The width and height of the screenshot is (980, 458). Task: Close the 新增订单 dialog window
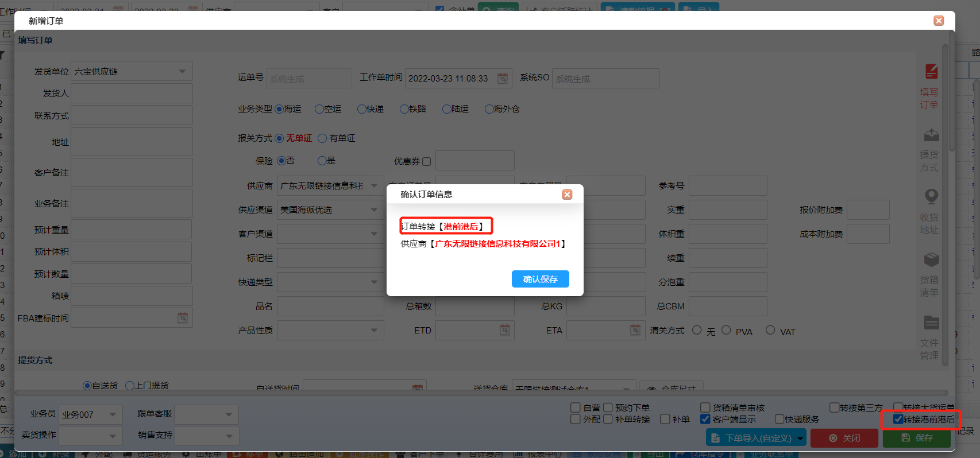pyautogui.click(x=939, y=21)
